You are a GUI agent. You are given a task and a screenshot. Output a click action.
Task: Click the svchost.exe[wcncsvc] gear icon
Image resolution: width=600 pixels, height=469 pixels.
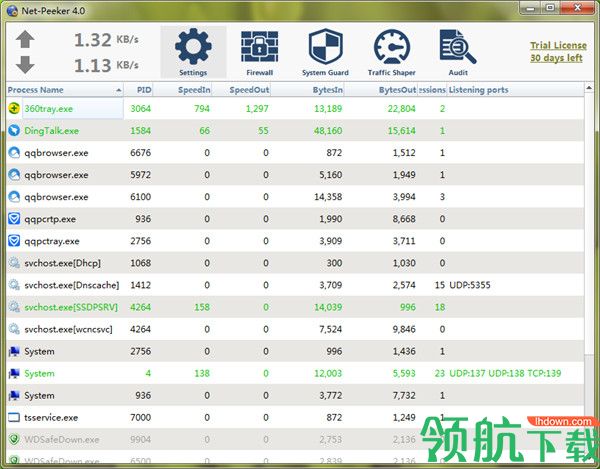click(14, 329)
